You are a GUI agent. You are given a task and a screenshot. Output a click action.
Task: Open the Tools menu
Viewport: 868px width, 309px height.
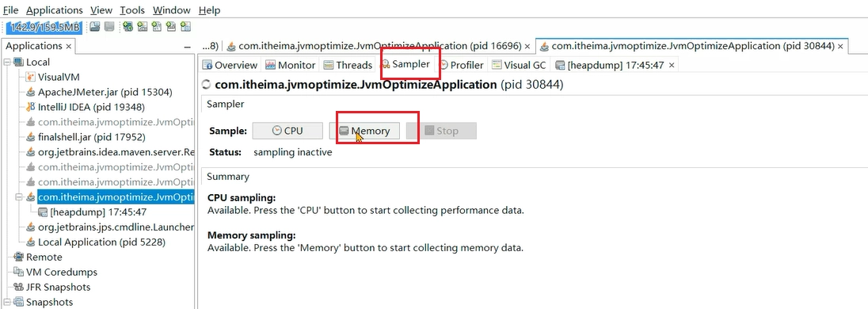[x=132, y=10]
